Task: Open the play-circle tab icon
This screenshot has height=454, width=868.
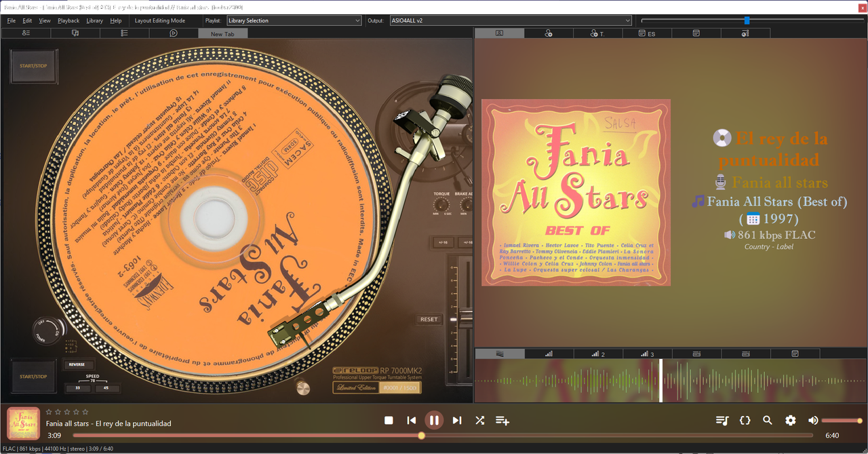Action: [174, 33]
